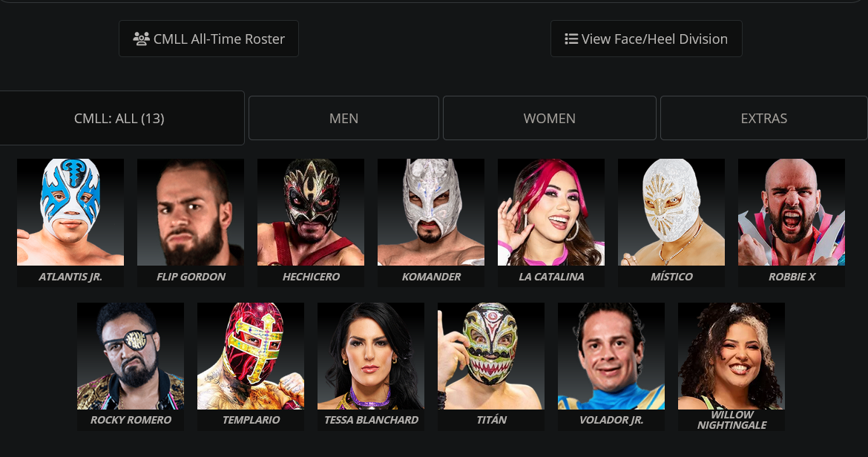868x457 pixels.
Task: Select the CMLL: ALL (13) tab
Action: (119, 118)
